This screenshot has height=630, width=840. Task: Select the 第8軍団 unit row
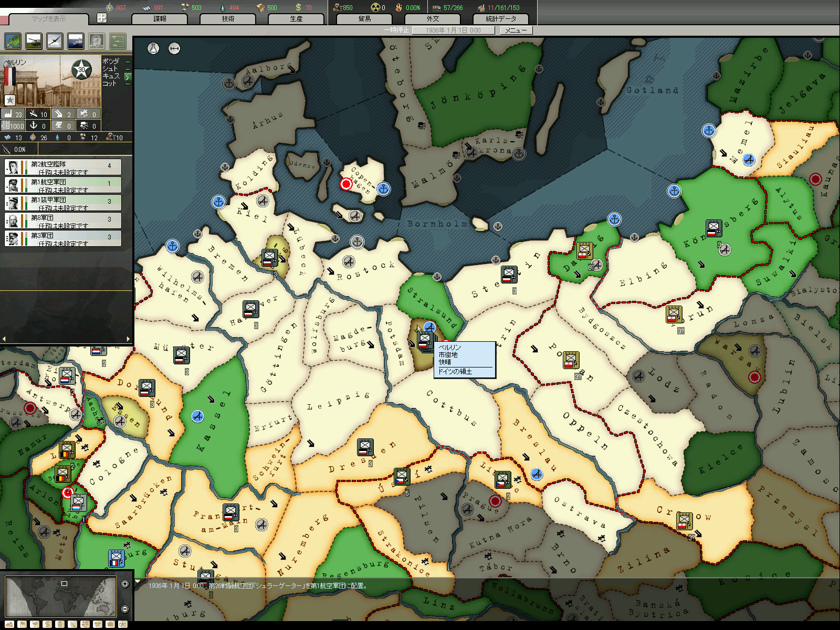[63, 220]
